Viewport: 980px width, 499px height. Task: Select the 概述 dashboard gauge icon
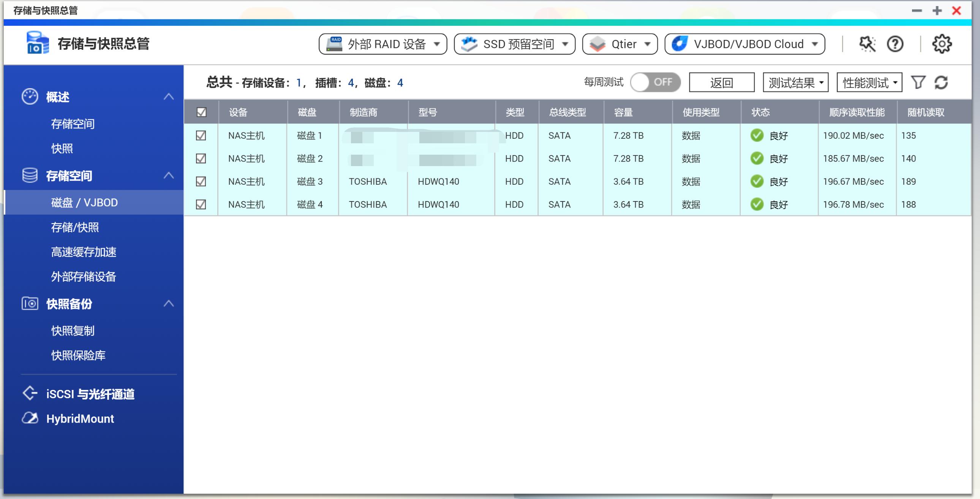tap(30, 96)
